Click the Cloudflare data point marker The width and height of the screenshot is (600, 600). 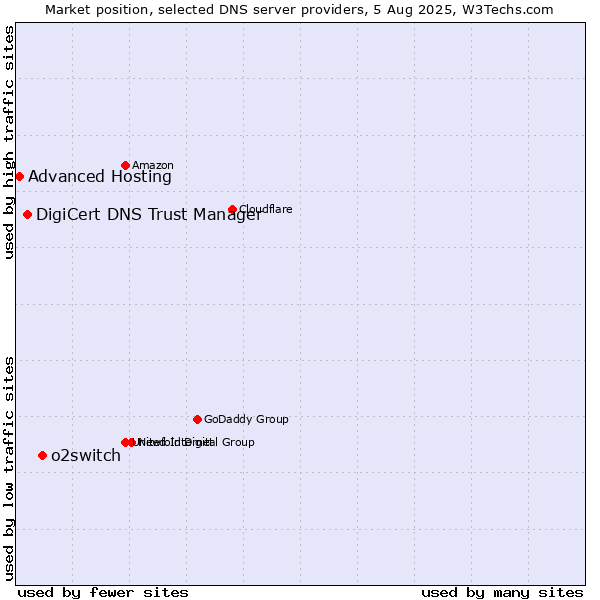(232, 209)
